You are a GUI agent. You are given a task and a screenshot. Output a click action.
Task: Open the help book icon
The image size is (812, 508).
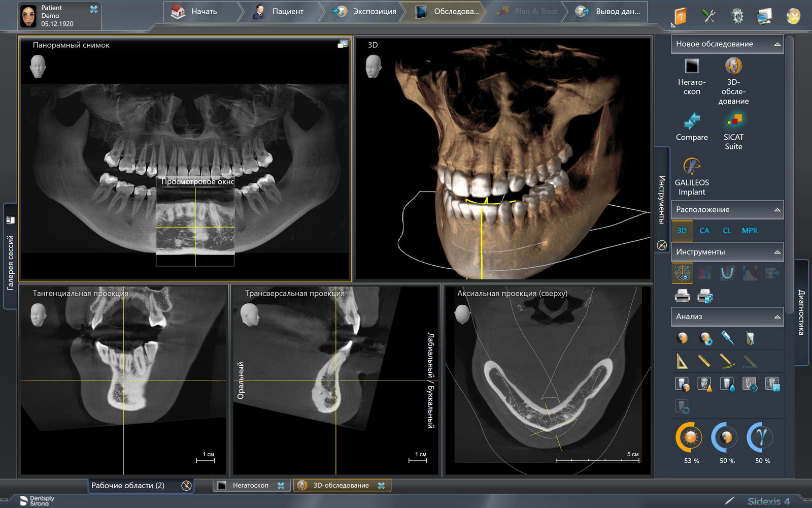[680, 16]
